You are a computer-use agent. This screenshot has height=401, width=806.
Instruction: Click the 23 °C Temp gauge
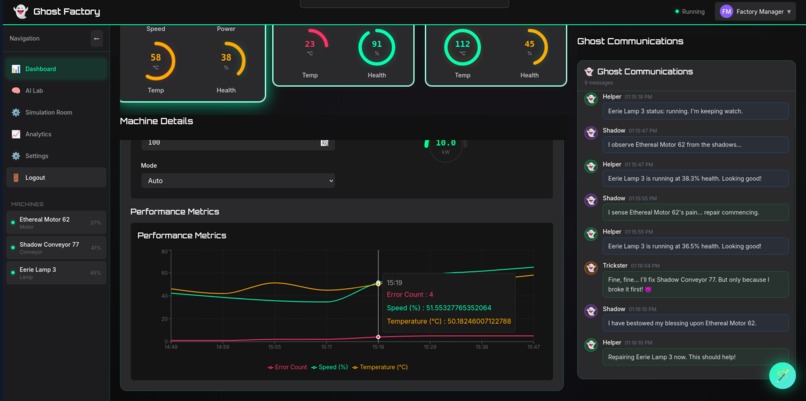click(310, 47)
